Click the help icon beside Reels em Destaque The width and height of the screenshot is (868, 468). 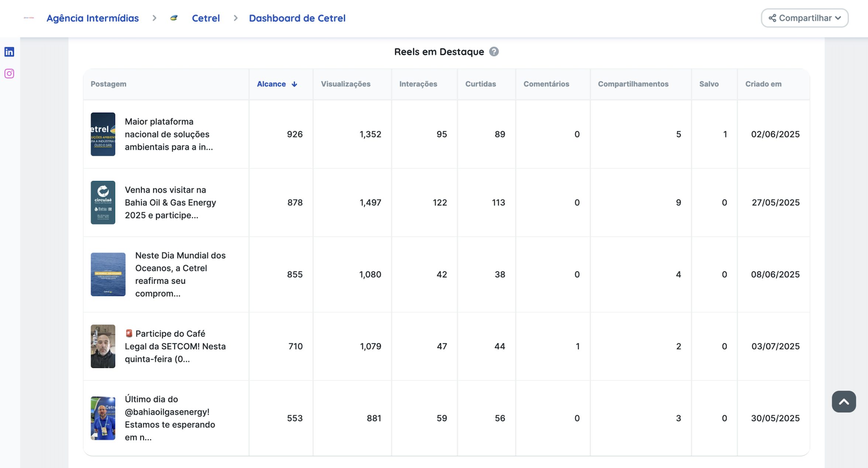(x=494, y=52)
